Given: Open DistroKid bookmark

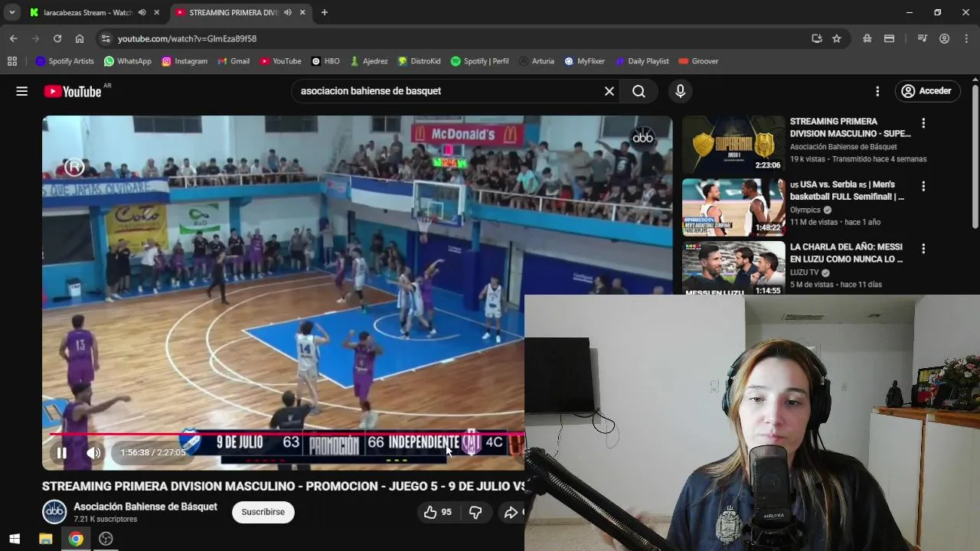Looking at the screenshot, I should [419, 61].
